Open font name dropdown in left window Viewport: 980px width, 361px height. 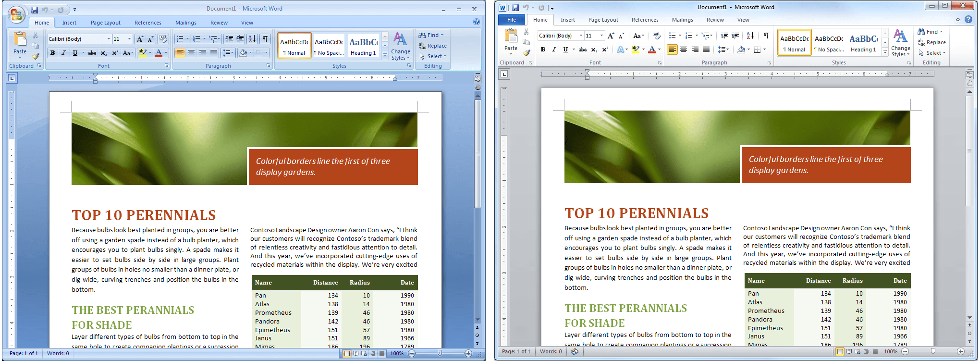click(x=109, y=39)
